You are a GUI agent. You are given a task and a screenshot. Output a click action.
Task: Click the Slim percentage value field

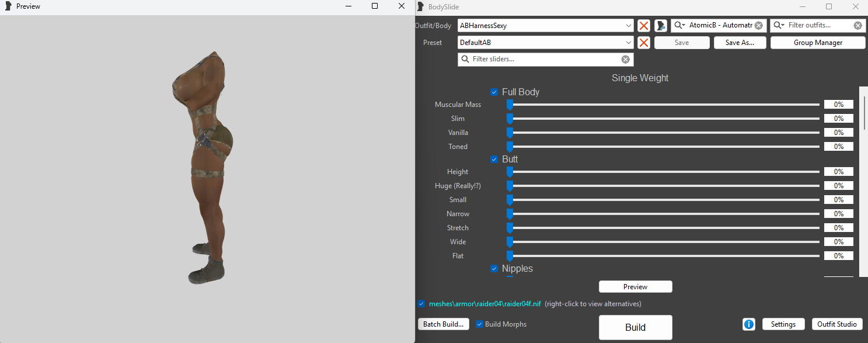839,119
